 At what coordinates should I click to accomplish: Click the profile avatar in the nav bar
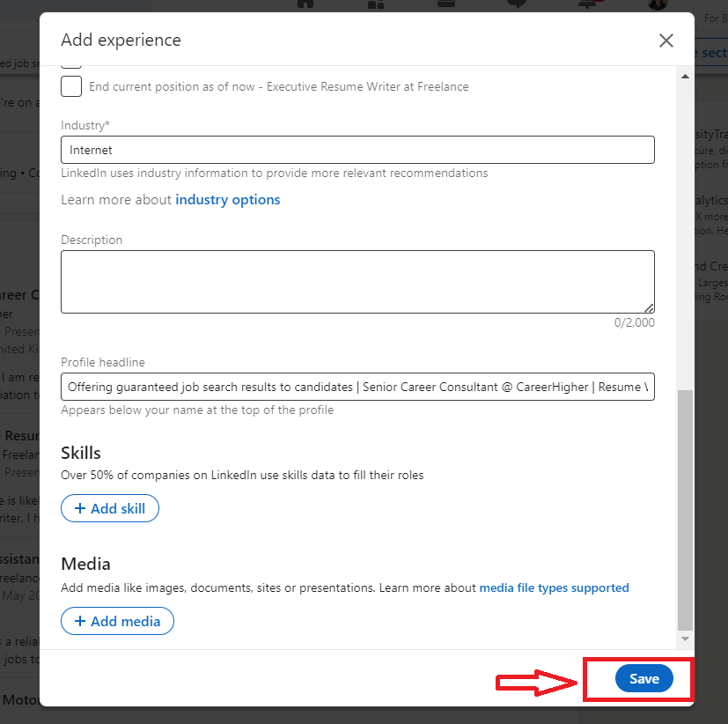[x=658, y=4]
